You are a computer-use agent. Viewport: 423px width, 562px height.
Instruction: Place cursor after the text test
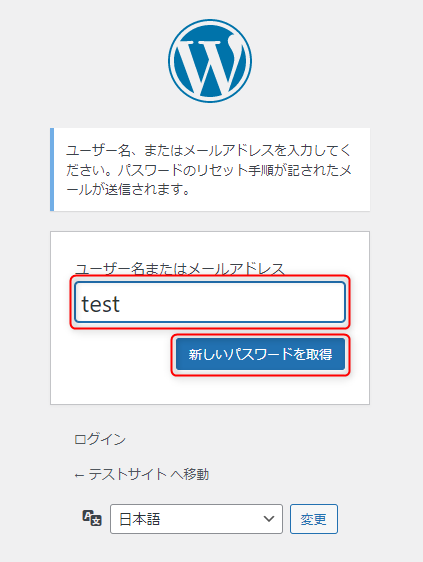(121, 304)
